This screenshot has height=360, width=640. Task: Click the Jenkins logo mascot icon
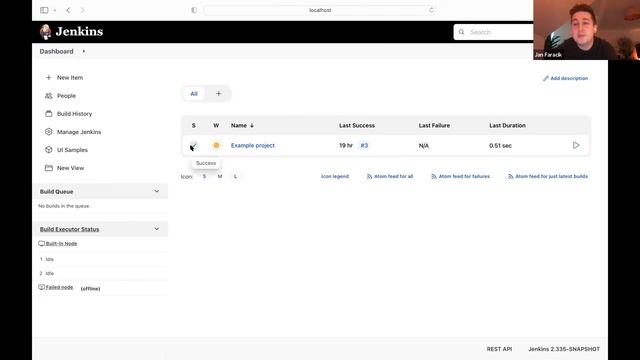point(45,31)
